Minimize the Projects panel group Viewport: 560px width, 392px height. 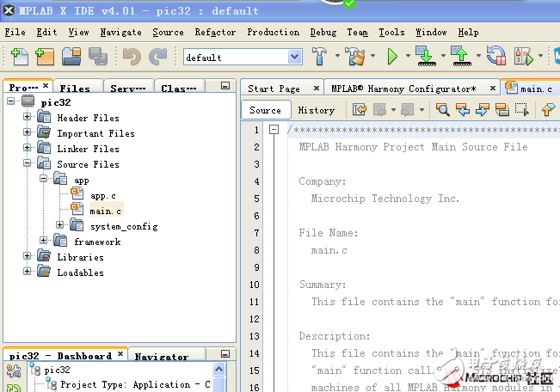pyautogui.click(x=225, y=87)
